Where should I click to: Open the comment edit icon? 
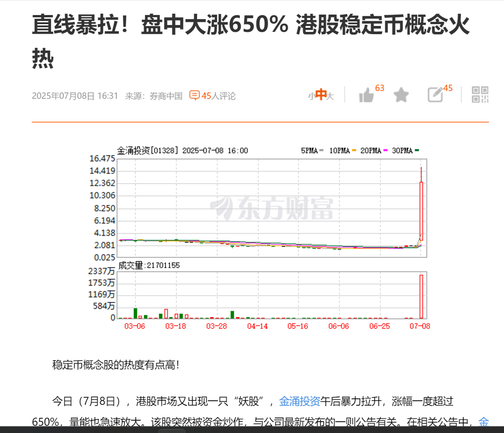click(435, 95)
